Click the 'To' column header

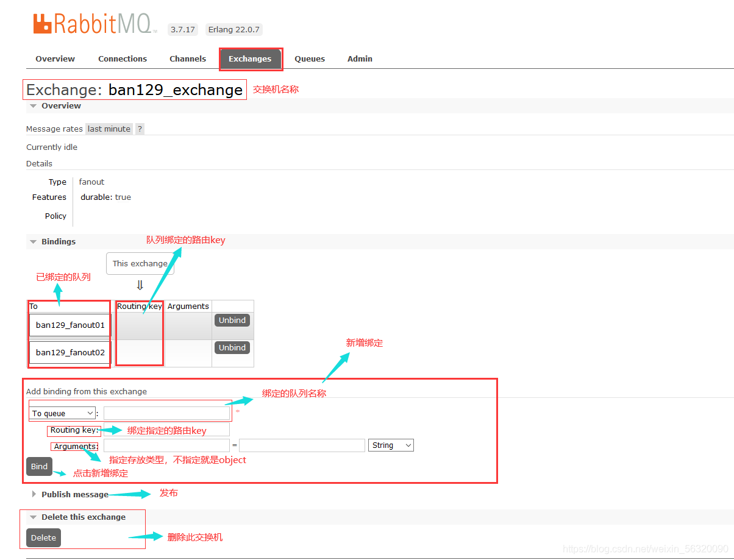point(34,307)
